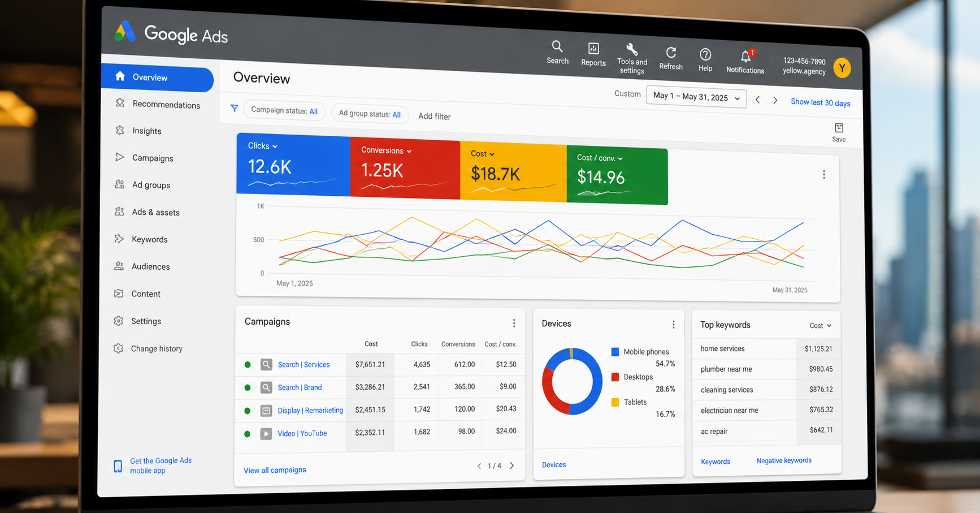Viewport: 980px width, 513px height.
Task: Open the filter funnel icon
Action: [234, 107]
